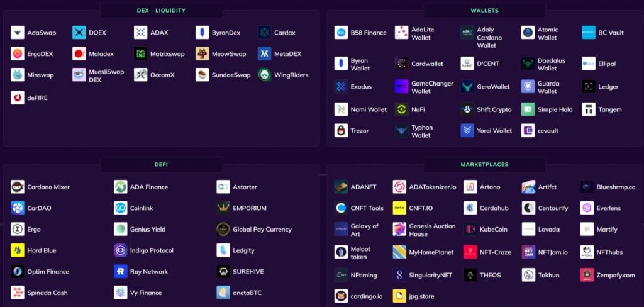Select the DEX - LIQUIDITY section header
This screenshot has width=644, height=307.
(x=162, y=10)
